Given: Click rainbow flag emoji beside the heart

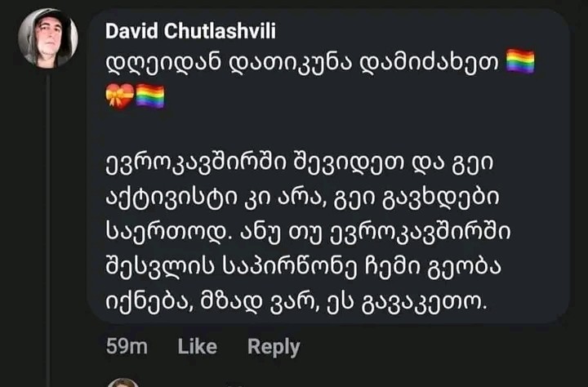Looking at the screenshot, I should [149, 96].
